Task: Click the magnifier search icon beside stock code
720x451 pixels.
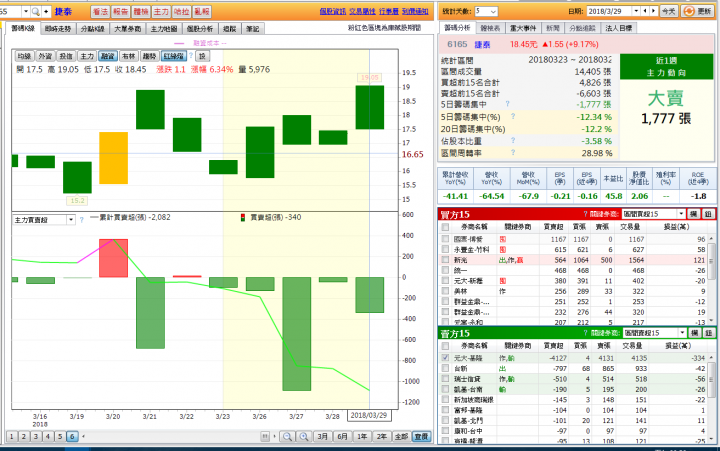Action: (35, 11)
